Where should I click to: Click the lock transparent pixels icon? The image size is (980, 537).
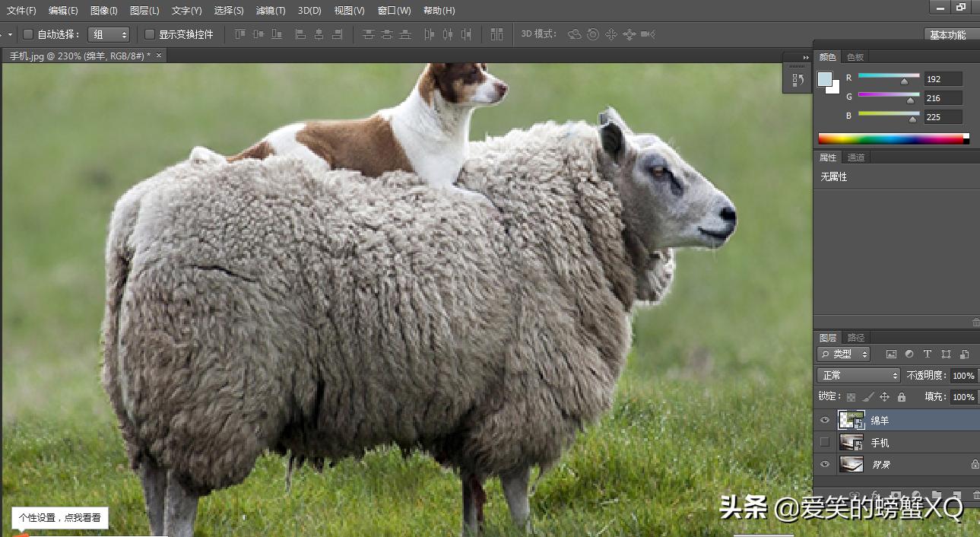click(x=852, y=396)
